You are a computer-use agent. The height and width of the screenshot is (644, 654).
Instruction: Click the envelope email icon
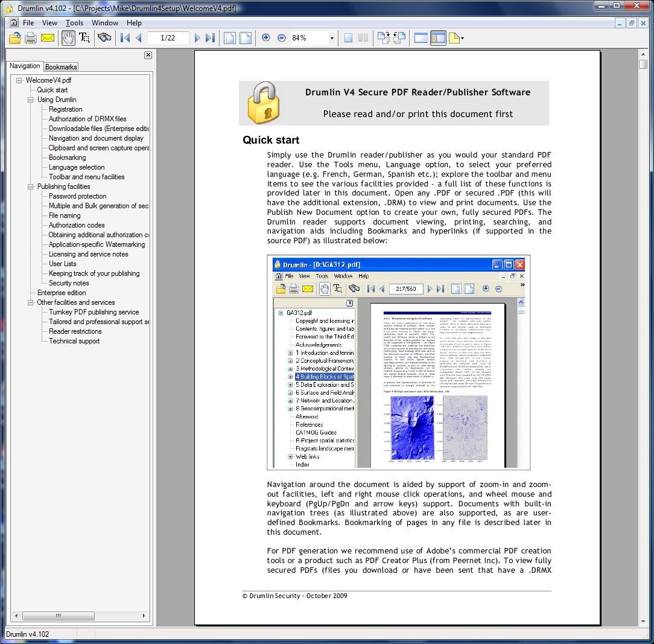[x=48, y=38]
